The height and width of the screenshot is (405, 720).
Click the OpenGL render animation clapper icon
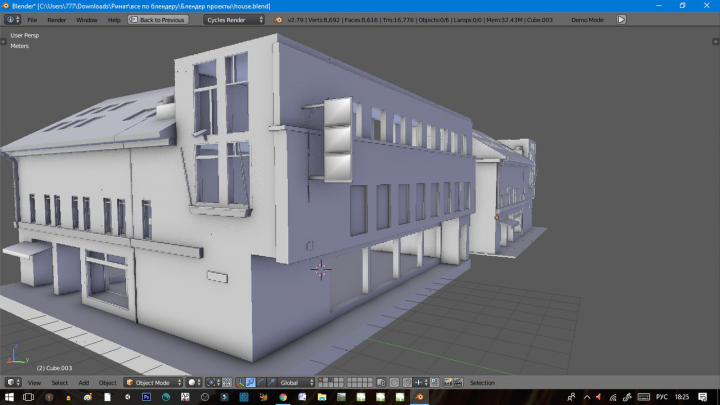pos(458,382)
